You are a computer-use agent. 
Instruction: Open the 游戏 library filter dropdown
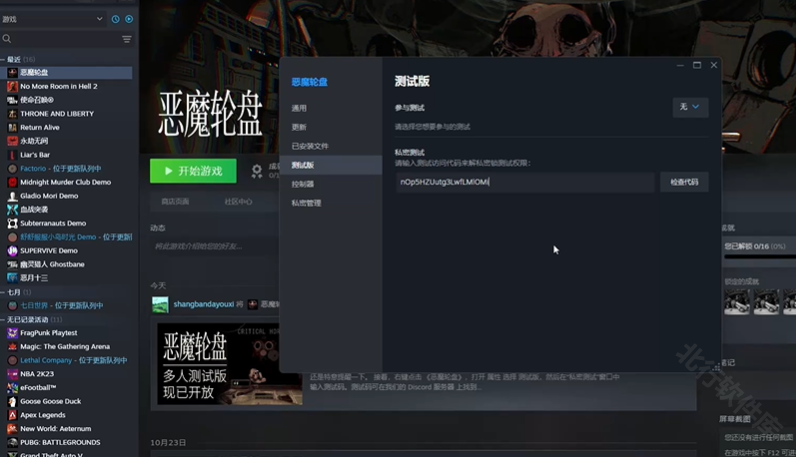coord(53,19)
